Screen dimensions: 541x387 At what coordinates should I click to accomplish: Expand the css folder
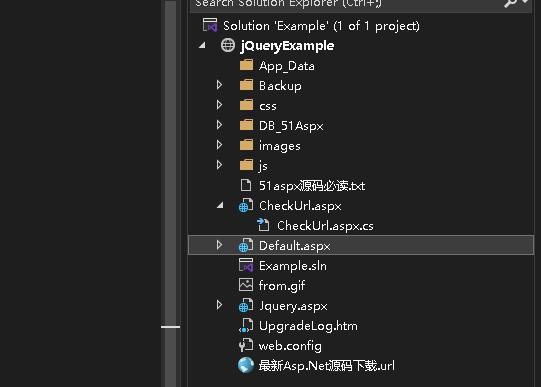click(219, 105)
